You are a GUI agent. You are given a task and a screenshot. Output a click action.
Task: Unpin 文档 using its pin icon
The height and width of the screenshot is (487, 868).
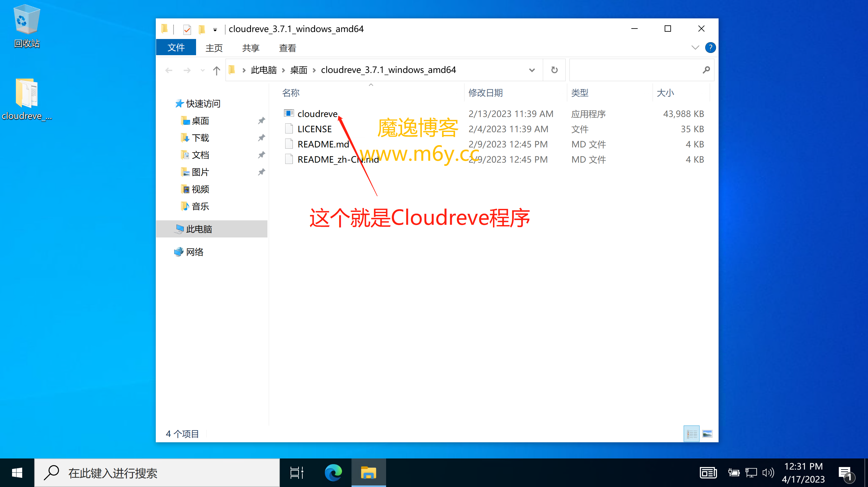[261, 155]
